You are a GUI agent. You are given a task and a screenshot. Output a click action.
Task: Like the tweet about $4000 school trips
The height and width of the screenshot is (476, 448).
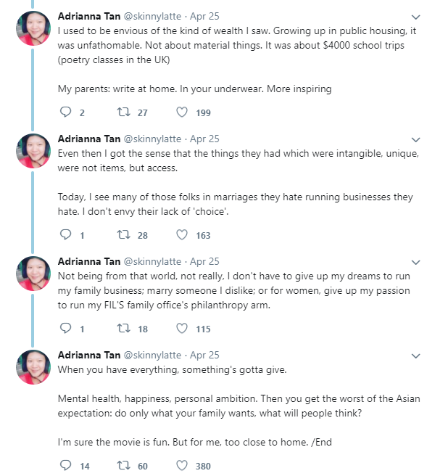(x=183, y=112)
